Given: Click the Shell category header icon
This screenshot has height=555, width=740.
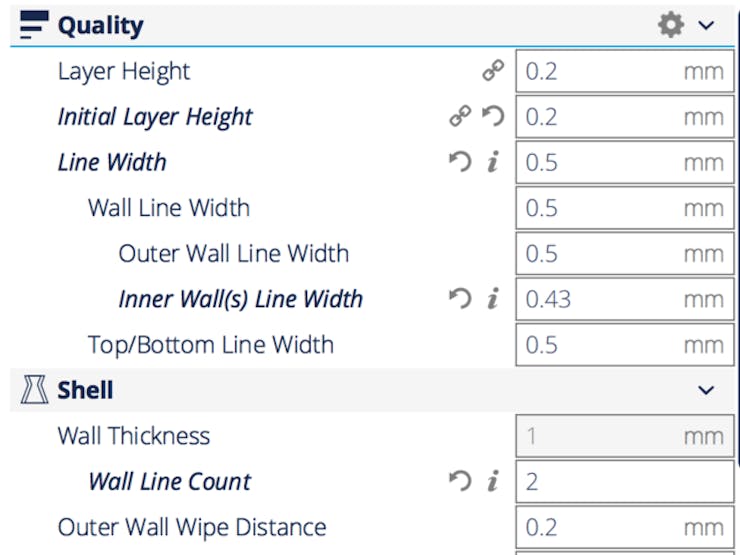Looking at the screenshot, I should pyautogui.click(x=34, y=390).
